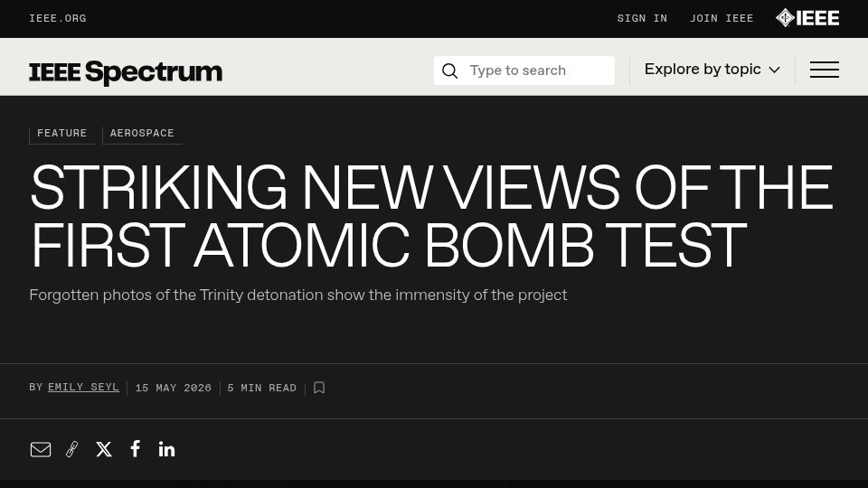Click the article headline text
This screenshot has height=488, width=868.
[431, 216]
